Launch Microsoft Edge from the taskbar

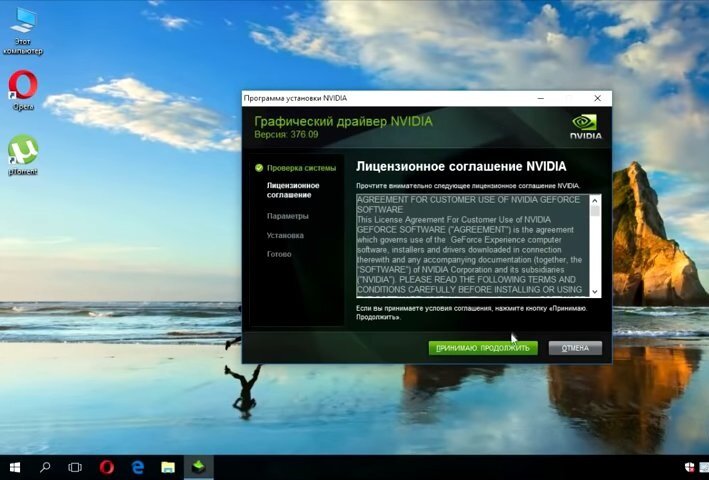click(x=137, y=467)
